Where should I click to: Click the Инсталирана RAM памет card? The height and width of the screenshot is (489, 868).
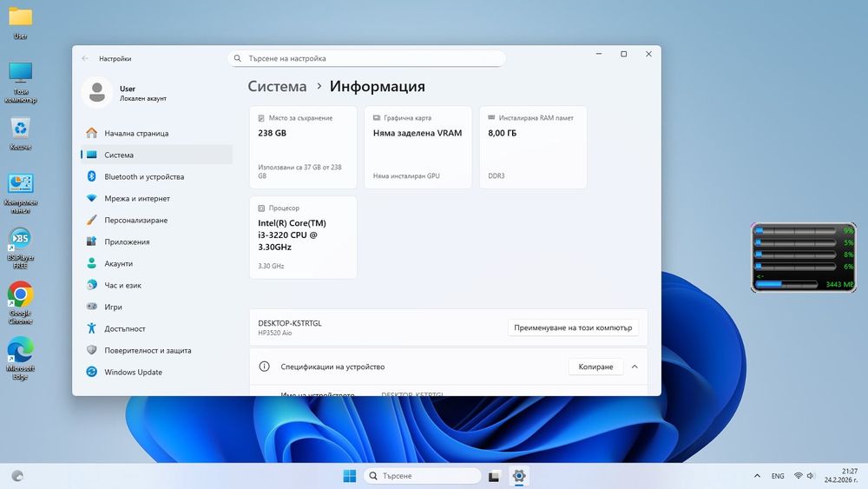(533, 148)
